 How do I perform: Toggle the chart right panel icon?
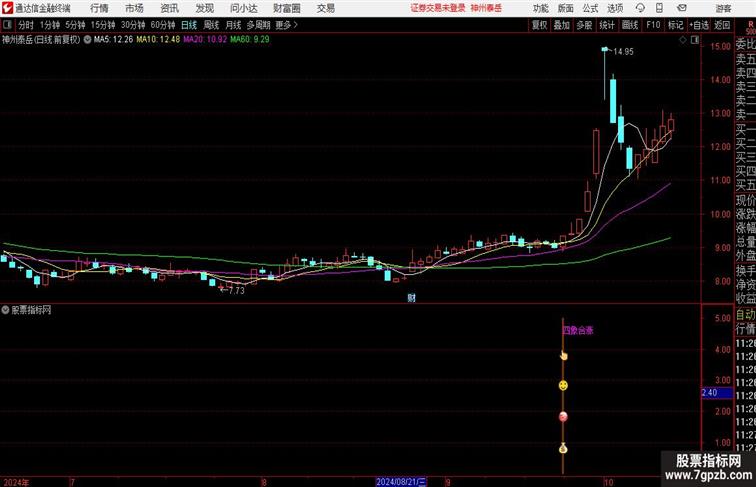click(x=695, y=40)
